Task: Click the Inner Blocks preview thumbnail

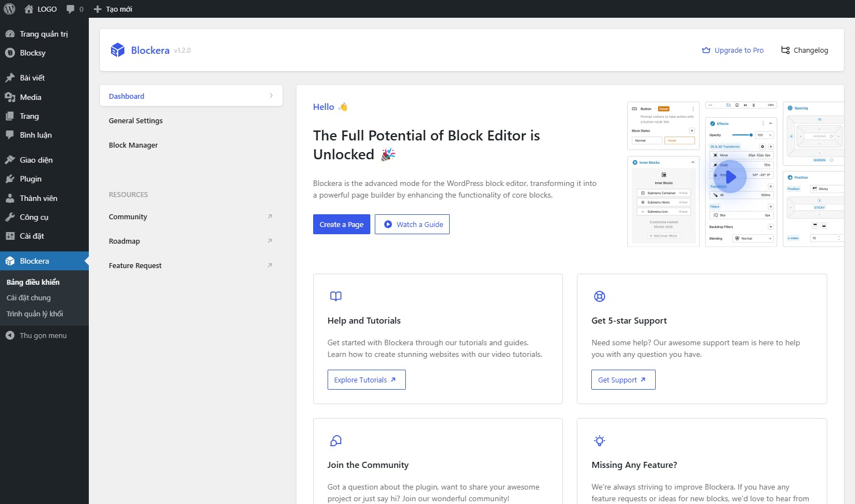Action: click(x=663, y=201)
